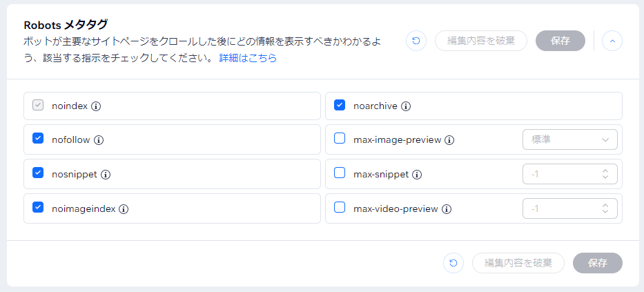Click the max-video-preview info icon
The image size is (644, 292).
click(x=447, y=209)
